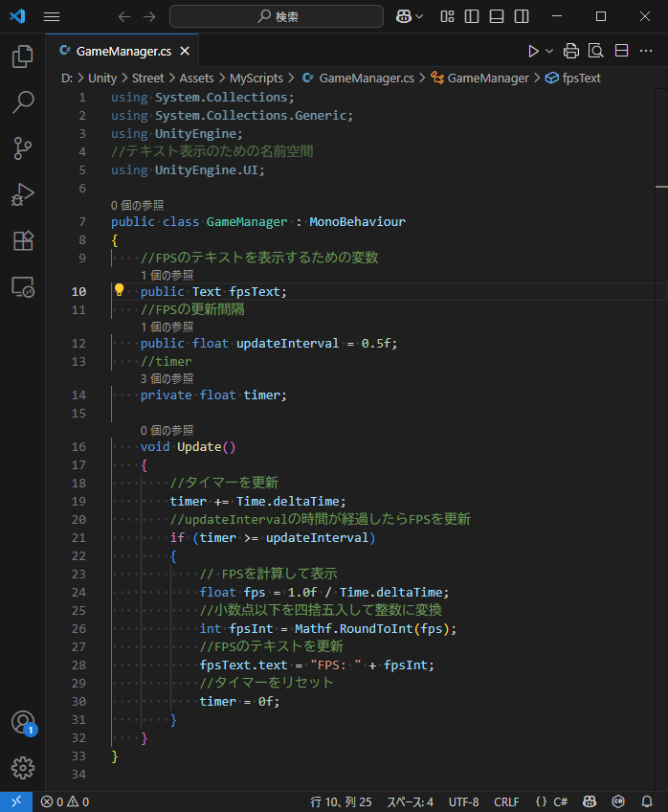Split the editor with the layout icon
Image resolution: width=668 pixels, height=812 pixels.
pyautogui.click(x=621, y=51)
